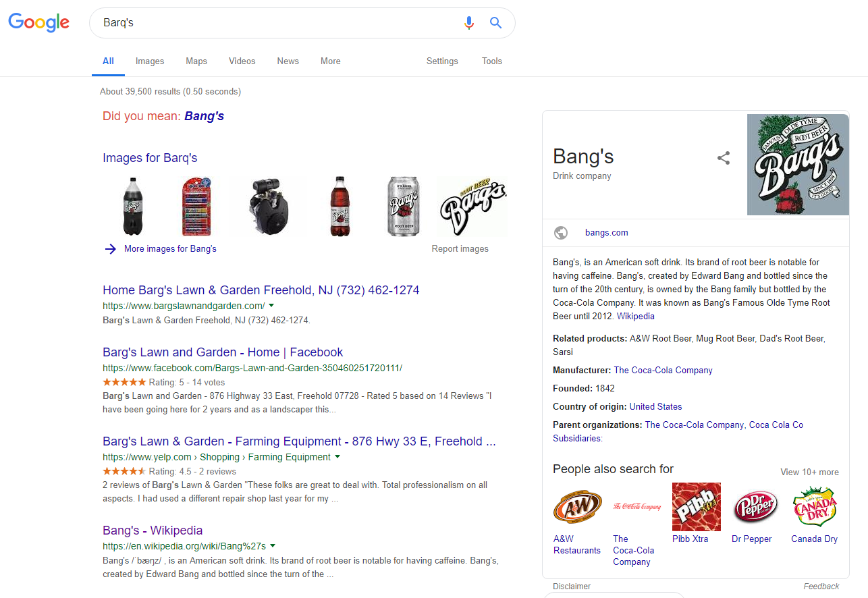868x598 pixels.
Task: Click the Founded label in panel
Action: (572, 389)
